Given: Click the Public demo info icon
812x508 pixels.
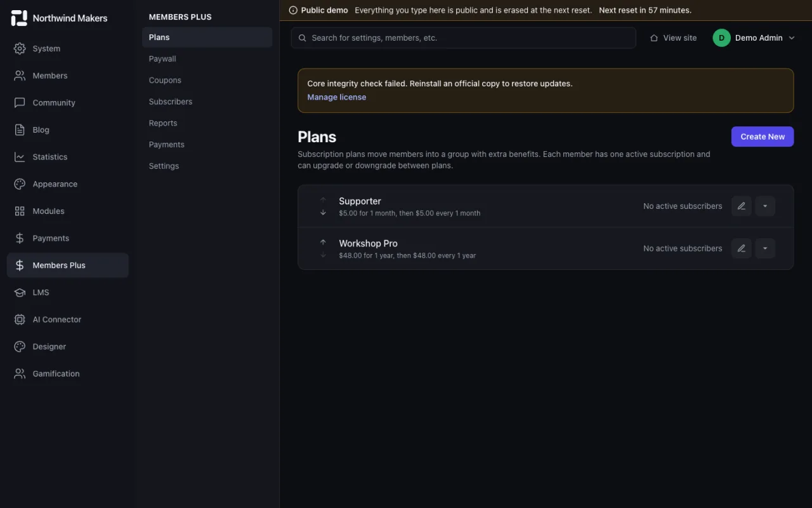Looking at the screenshot, I should coord(293,10).
